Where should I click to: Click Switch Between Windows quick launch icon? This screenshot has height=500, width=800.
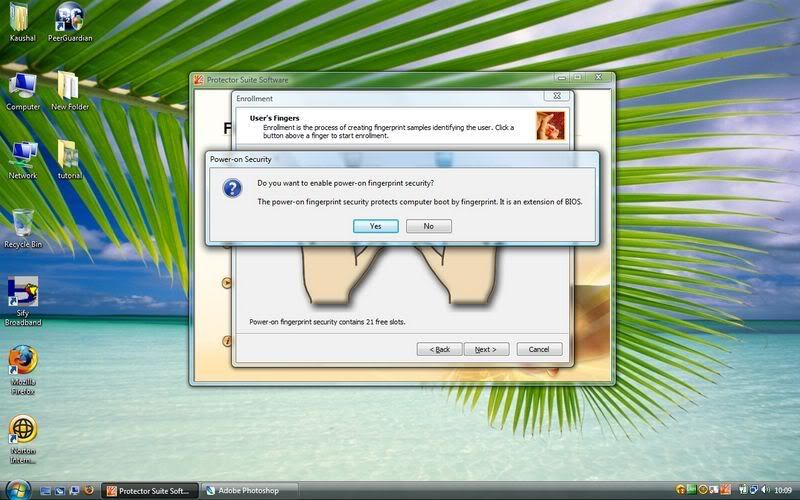tap(60, 491)
